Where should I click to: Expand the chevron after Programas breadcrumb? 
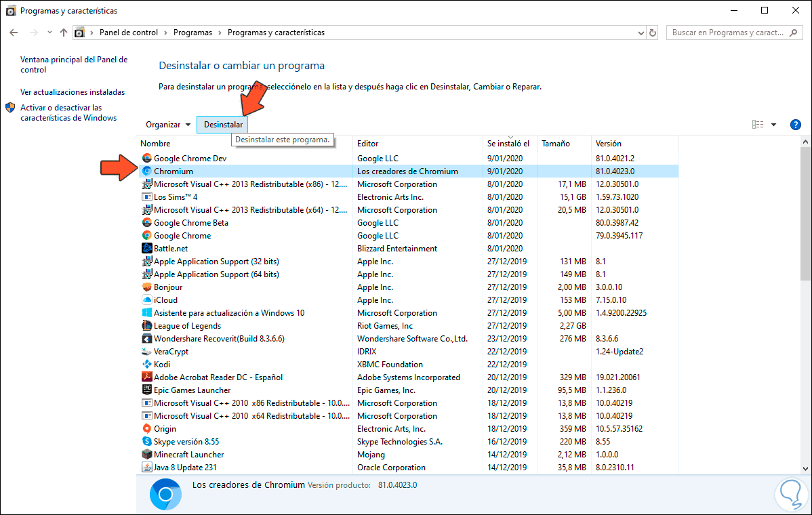pos(220,33)
